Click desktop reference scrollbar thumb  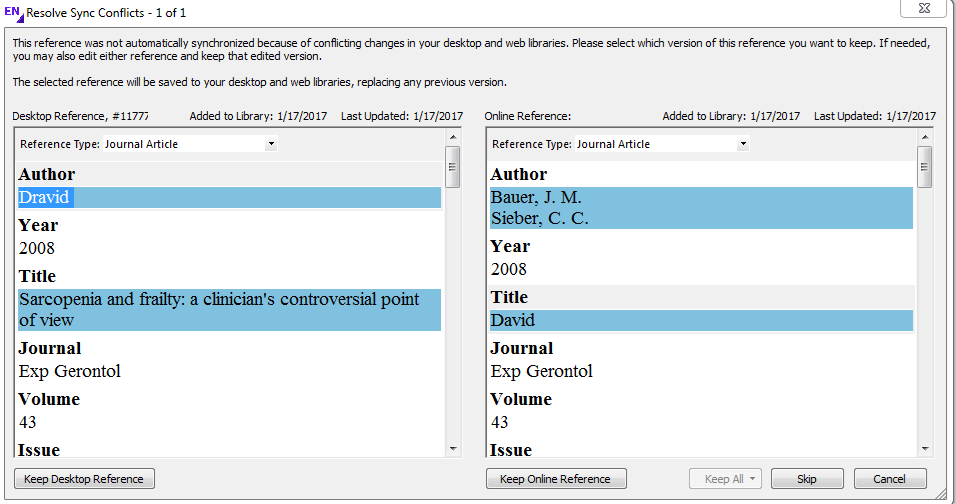pos(453,167)
